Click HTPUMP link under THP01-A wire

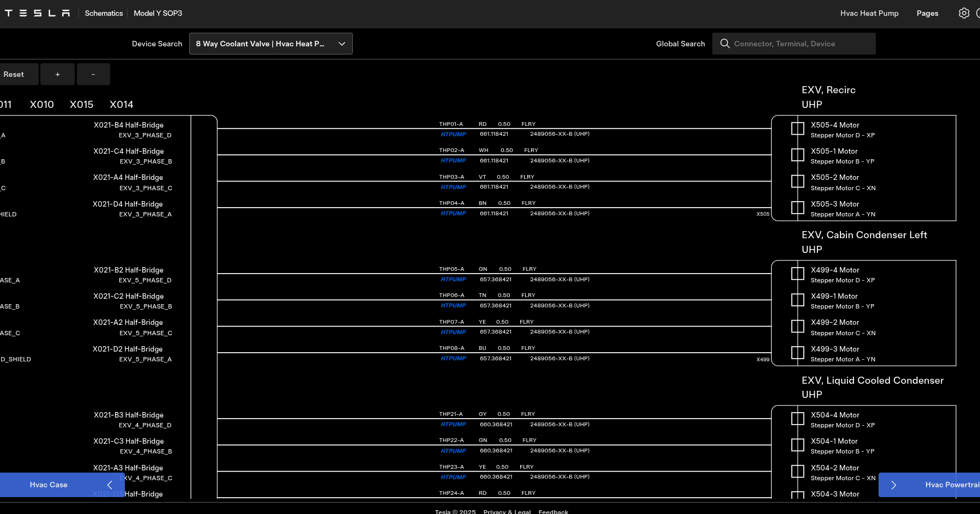pyautogui.click(x=453, y=134)
